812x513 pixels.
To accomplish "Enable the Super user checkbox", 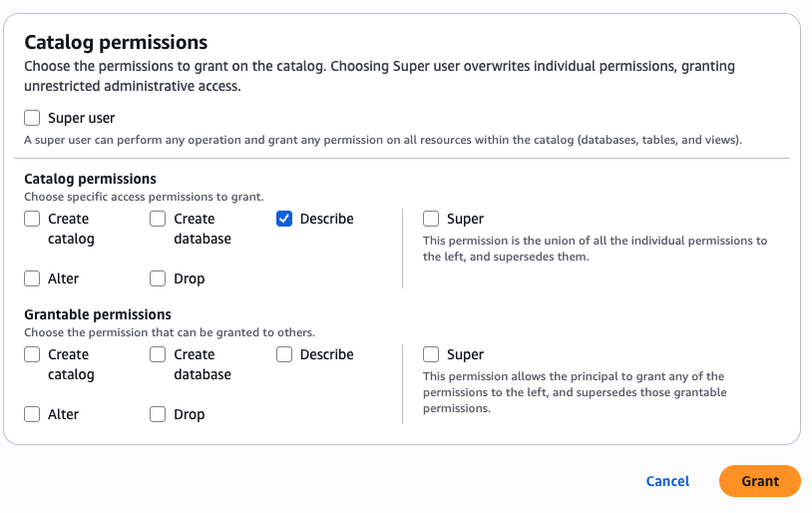I will click(33, 119).
